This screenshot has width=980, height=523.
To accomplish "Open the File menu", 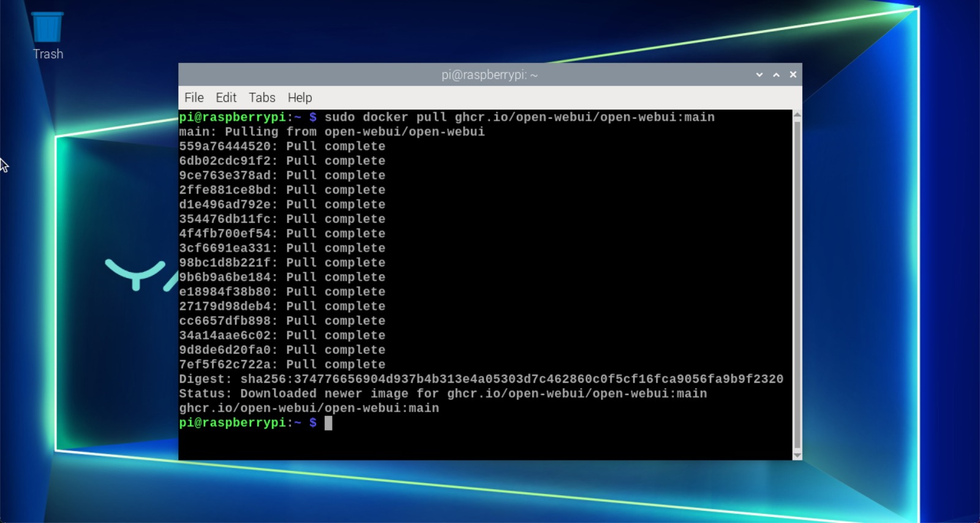I will (194, 97).
